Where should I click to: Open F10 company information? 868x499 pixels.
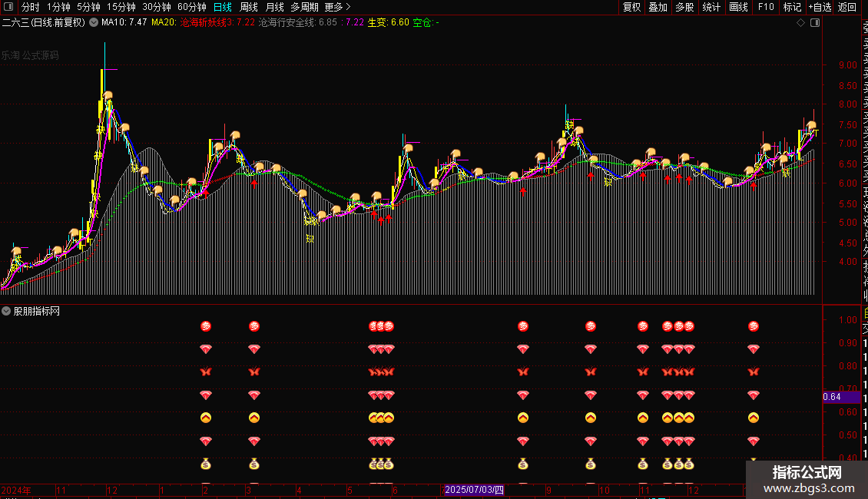pyautogui.click(x=765, y=7)
